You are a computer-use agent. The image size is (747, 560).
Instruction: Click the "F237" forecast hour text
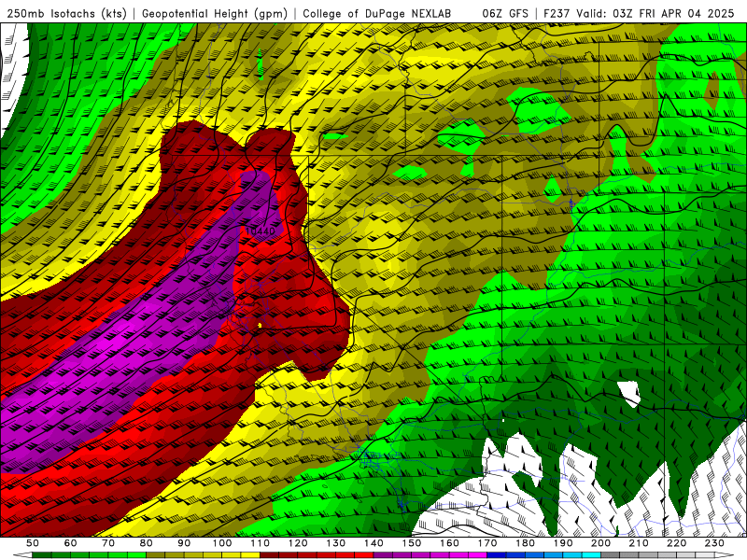[x=557, y=14]
